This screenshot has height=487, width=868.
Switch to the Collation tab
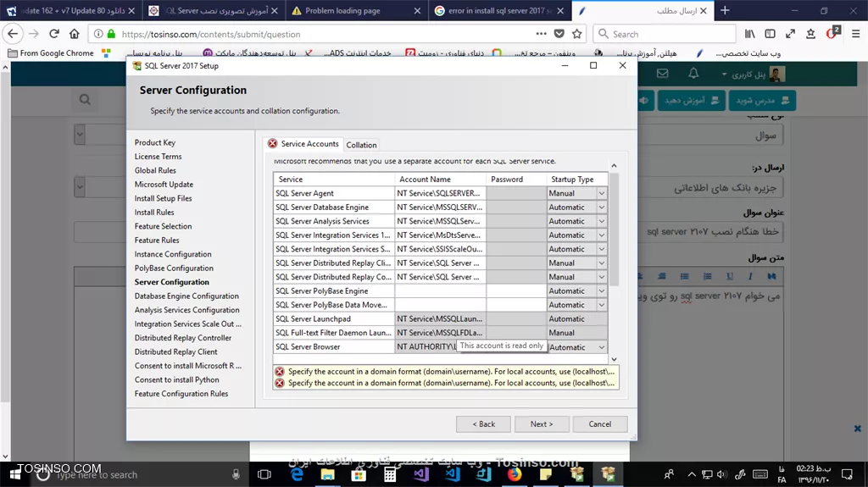click(361, 145)
